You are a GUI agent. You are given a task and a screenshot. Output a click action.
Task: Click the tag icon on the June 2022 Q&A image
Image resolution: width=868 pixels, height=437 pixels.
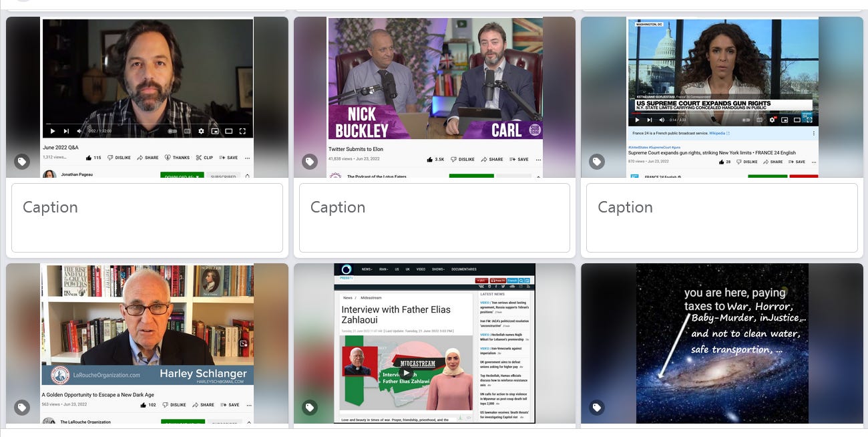[x=22, y=162]
